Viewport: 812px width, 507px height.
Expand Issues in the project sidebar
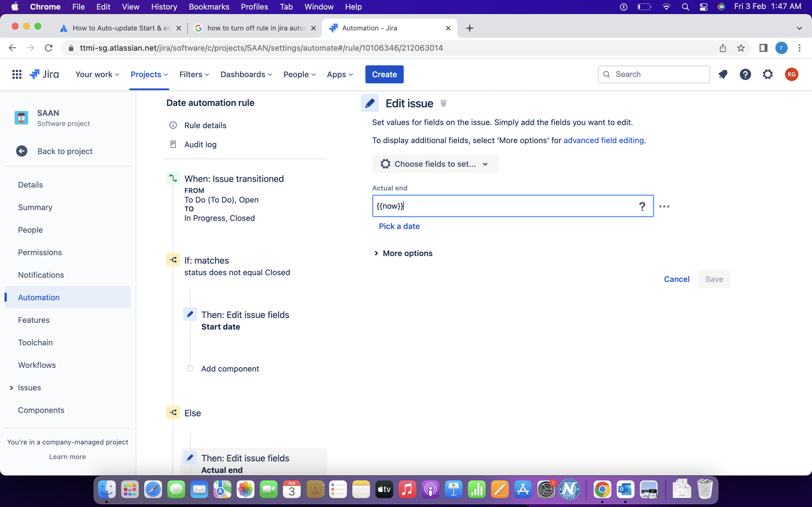pyautogui.click(x=11, y=388)
